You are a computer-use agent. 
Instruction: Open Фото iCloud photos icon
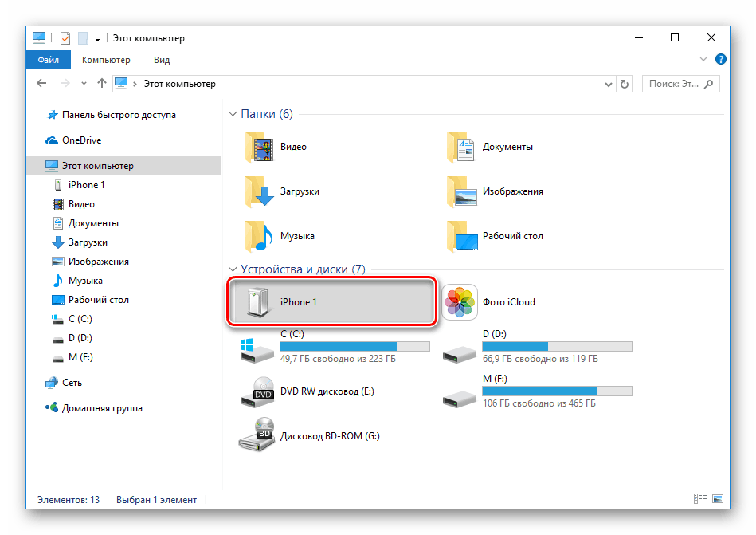point(460,302)
